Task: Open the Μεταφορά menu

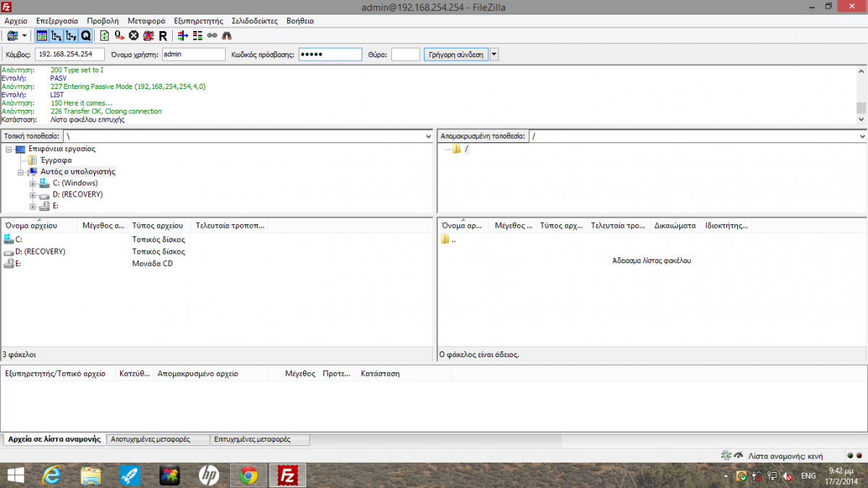Action: (146, 21)
